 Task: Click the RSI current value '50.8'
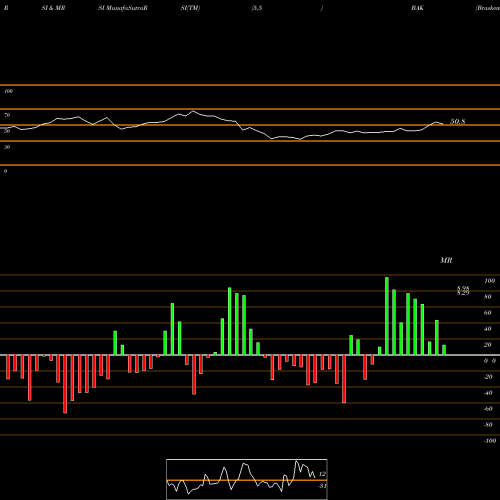pos(457,122)
